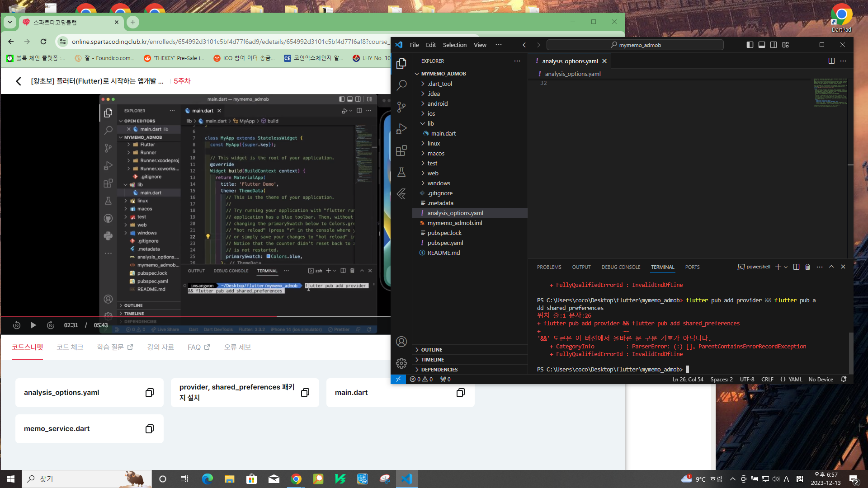868x488 pixels.
Task: Expand the .dart_tool folder
Action: coord(470,84)
